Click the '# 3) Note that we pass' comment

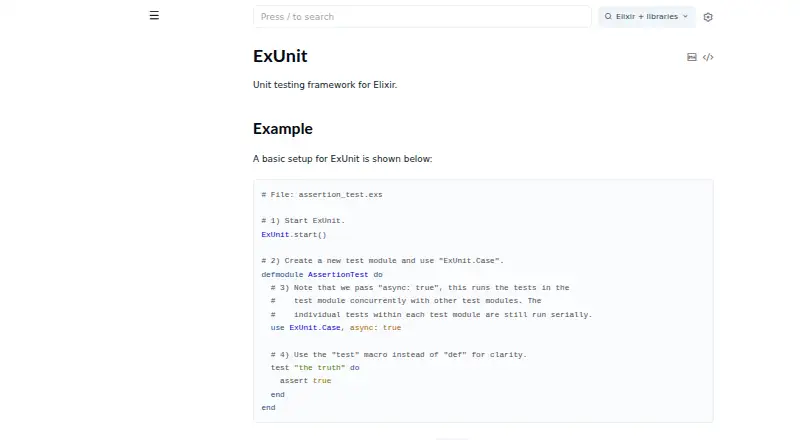point(420,288)
